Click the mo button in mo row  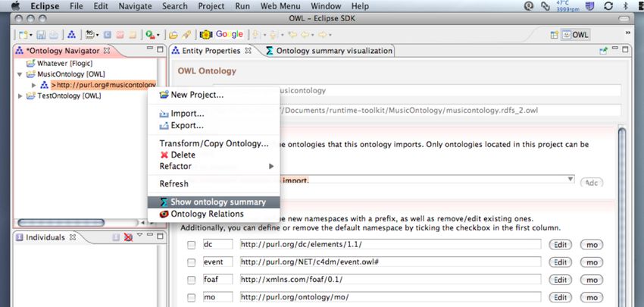point(592,297)
